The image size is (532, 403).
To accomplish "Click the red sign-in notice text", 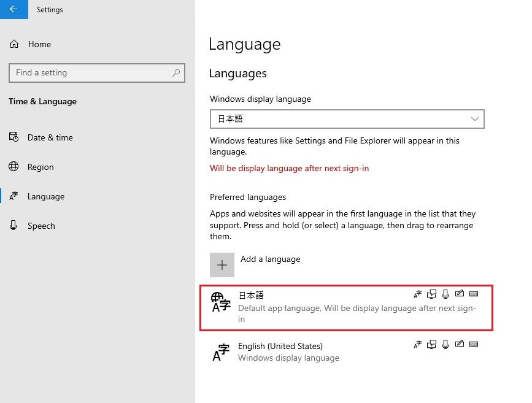I will click(289, 168).
